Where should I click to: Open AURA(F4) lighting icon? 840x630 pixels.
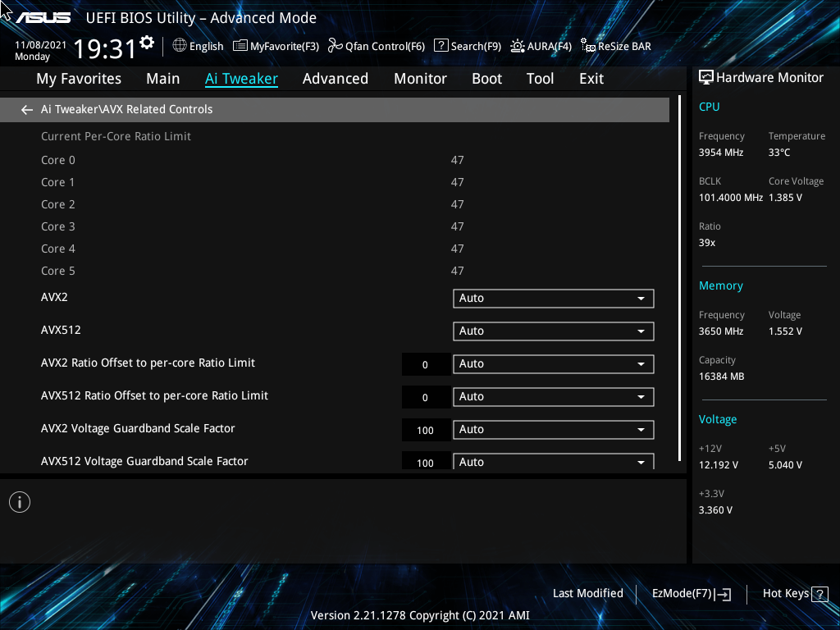pos(517,46)
